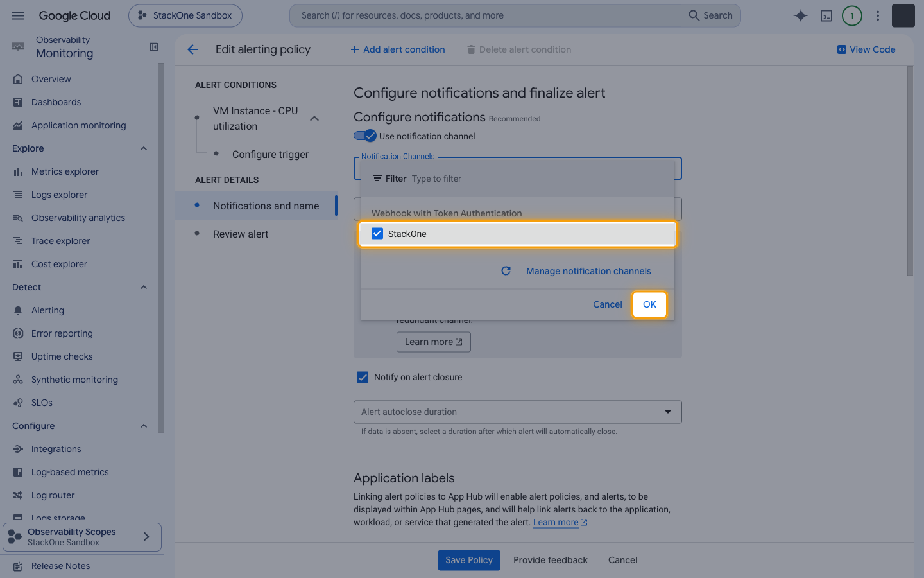This screenshot has width=924, height=578.
Task: Open Manage notification channels link
Action: click(x=588, y=271)
